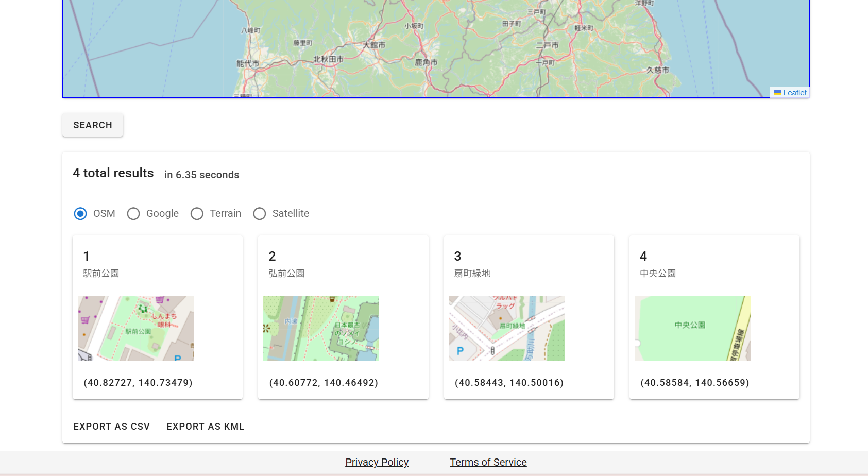The image size is (868, 476).
Task: Click the 久慈市 label on the map
Action: pos(658,70)
